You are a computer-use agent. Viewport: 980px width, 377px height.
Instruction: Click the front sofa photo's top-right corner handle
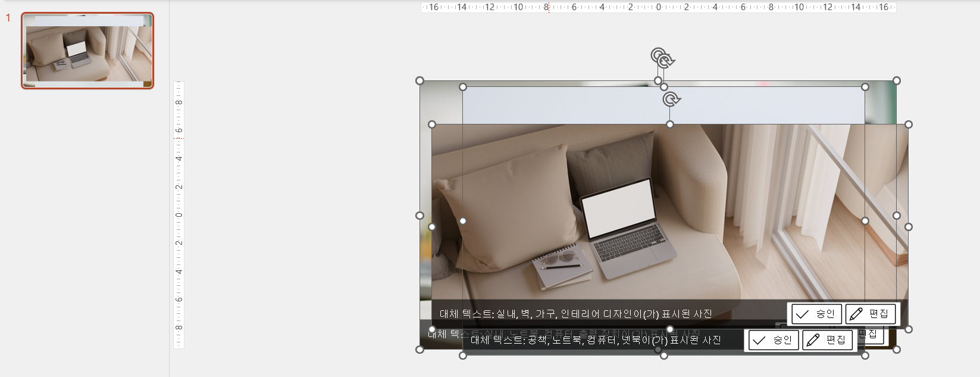[x=909, y=124]
